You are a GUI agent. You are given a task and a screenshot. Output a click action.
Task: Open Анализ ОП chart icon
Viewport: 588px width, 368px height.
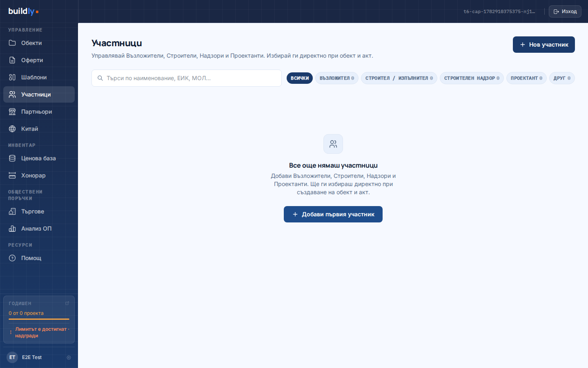click(x=12, y=229)
